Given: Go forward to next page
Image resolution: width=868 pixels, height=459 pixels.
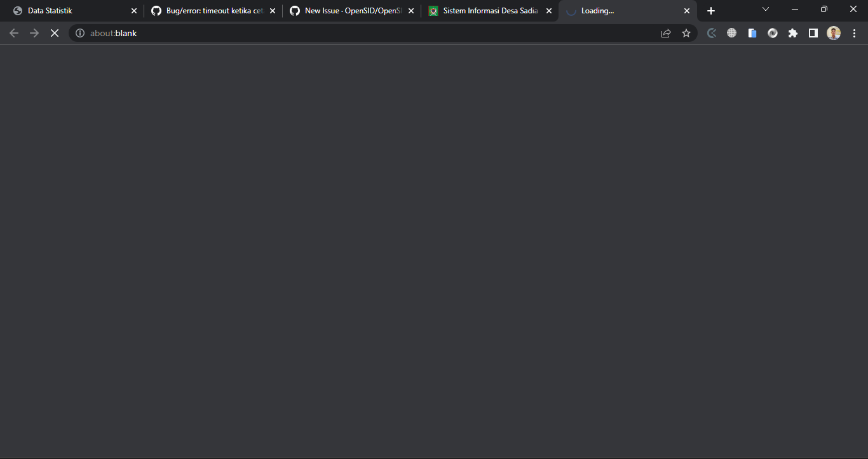Looking at the screenshot, I should pyautogui.click(x=34, y=33).
